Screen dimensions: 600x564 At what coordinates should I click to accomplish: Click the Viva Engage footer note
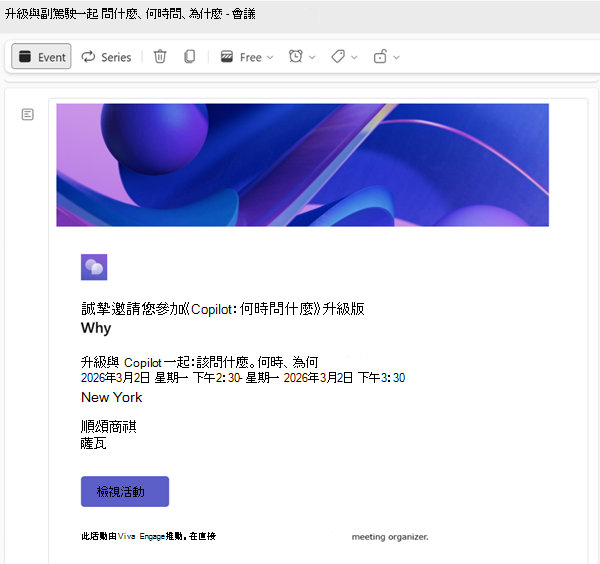pos(148,536)
